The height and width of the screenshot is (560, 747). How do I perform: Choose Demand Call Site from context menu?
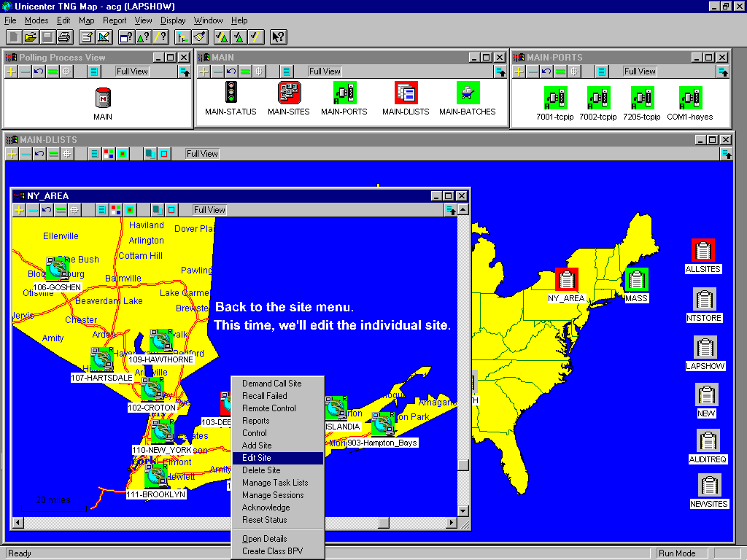coord(278,384)
